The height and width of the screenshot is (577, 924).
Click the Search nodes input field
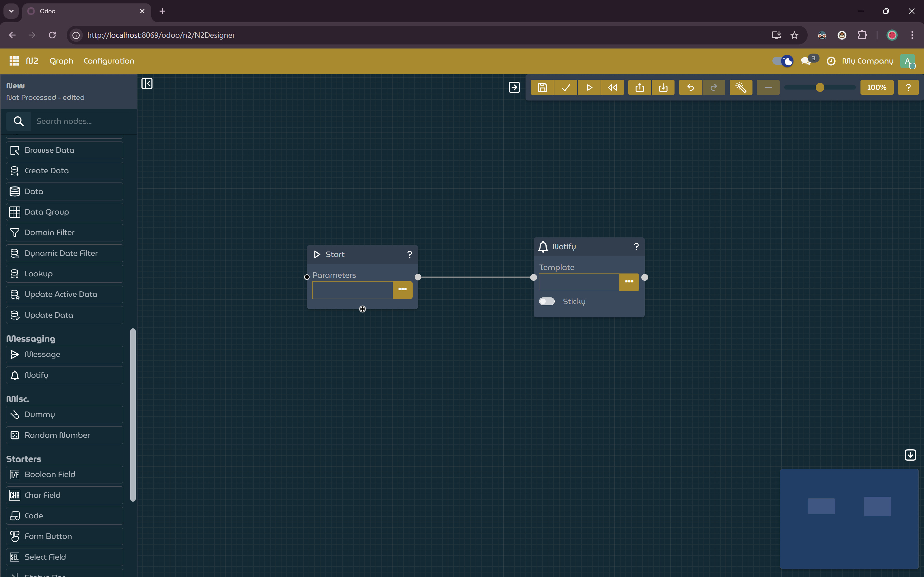click(x=76, y=121)
